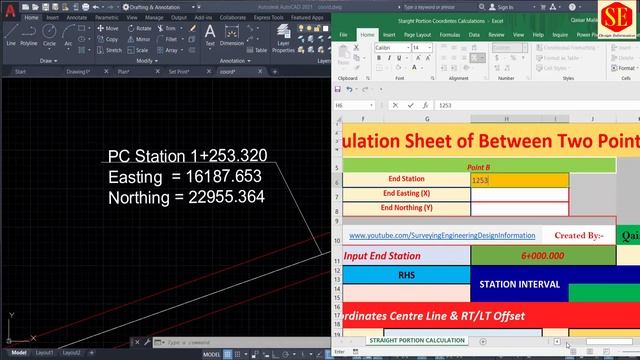The width and height of the screenshot is (640, 360).
Task: Toggle snap mode in AutoCAD status bar
Action: [237, 354]
